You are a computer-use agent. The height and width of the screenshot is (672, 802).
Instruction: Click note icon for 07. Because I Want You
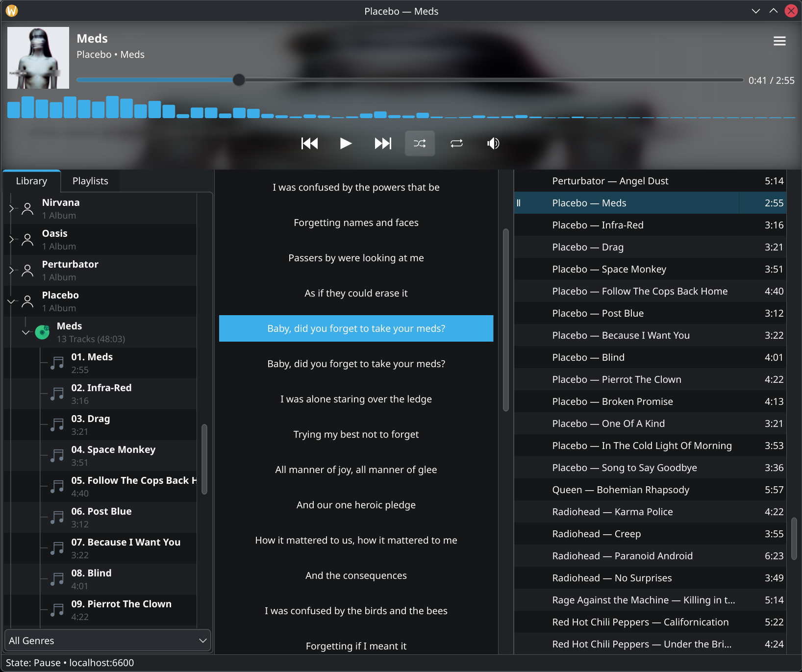(57, 548)
